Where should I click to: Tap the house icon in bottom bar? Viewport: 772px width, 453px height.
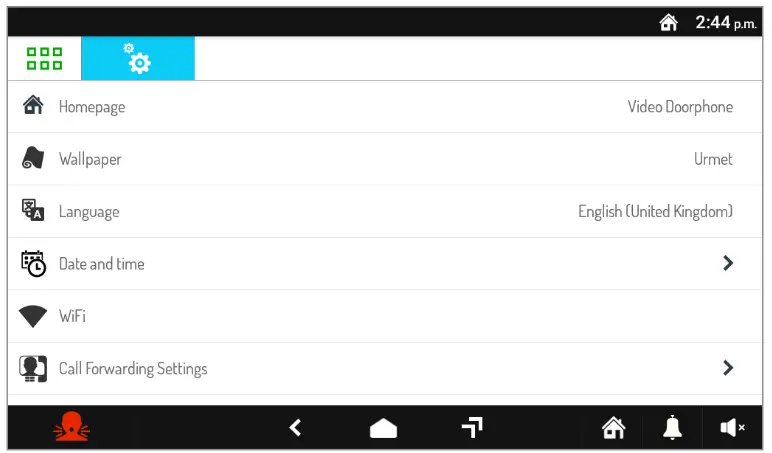tap(613, 428)
